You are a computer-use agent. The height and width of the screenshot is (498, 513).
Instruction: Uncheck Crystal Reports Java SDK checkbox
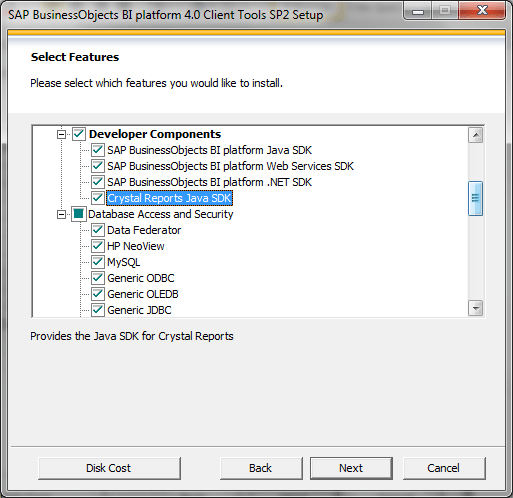point(98,198)
